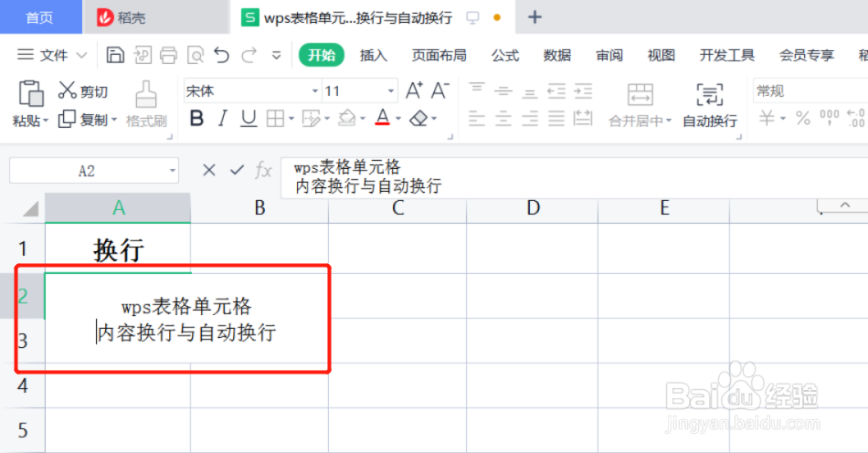Click the fill color bucket icon
The image size is (868, 453).
(x=347, y=118)
